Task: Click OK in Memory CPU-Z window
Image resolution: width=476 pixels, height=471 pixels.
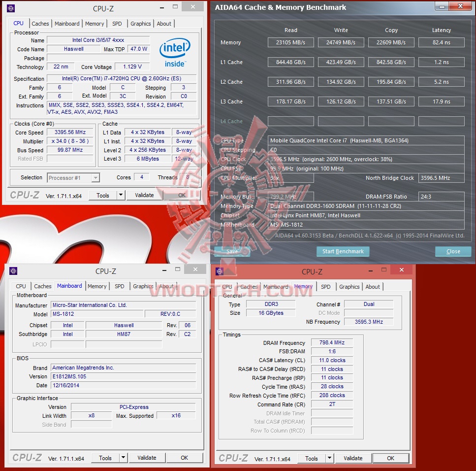Action: [x=391, y=458]
